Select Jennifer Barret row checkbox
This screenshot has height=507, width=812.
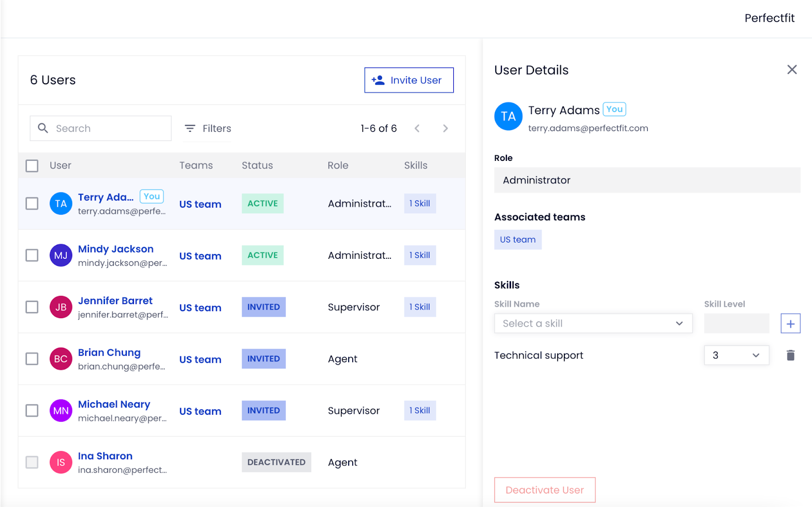(x=32, y=307)
